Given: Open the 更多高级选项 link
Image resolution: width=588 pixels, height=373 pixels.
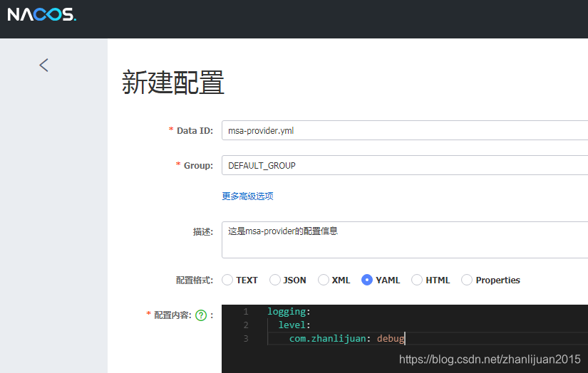Looking at the screenshot, I should pyautogui.click(x=247, y=196).
